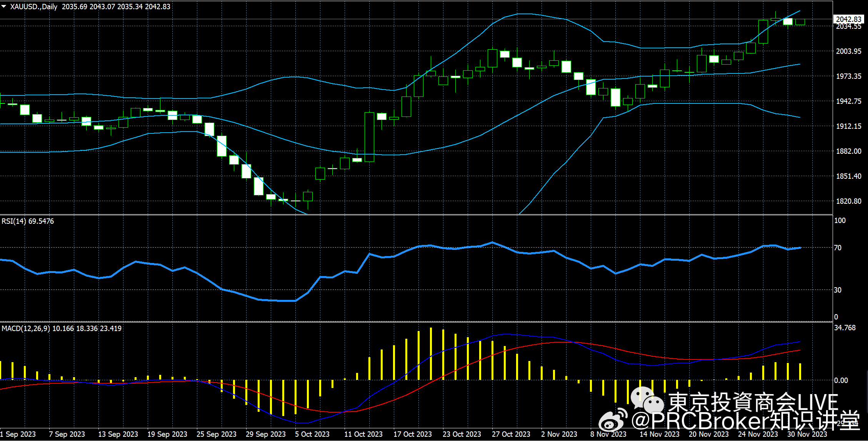This screenshot has width=868, height=441.
Task: Click the RSI oversold level 30 label
Action: pyautogui.click(x=838, y=290)
